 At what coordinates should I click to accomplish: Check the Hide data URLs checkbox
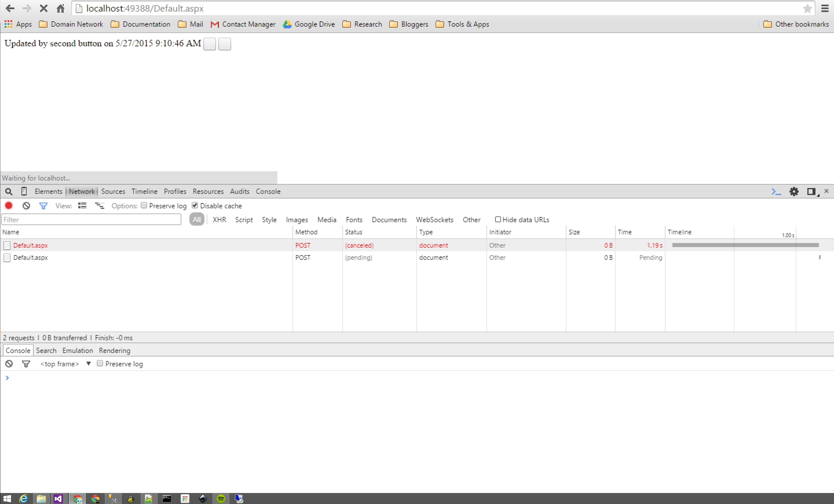coord(498,219)
